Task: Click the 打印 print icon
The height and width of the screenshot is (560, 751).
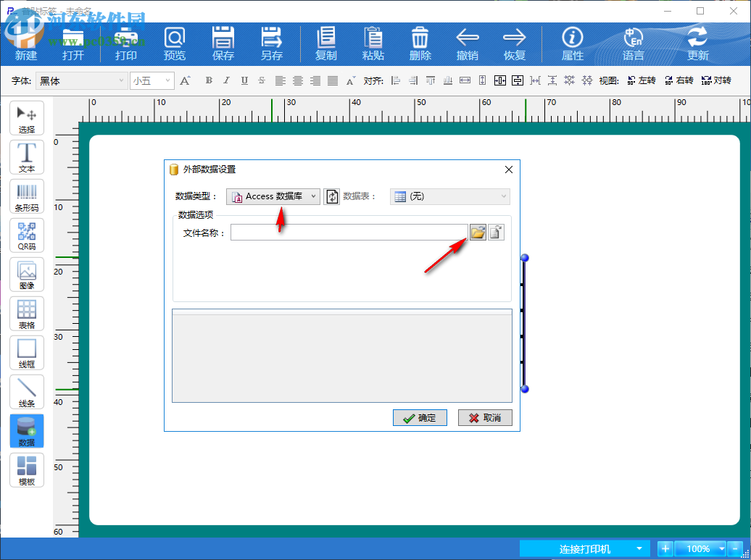Action: click(x=126, y=44)
